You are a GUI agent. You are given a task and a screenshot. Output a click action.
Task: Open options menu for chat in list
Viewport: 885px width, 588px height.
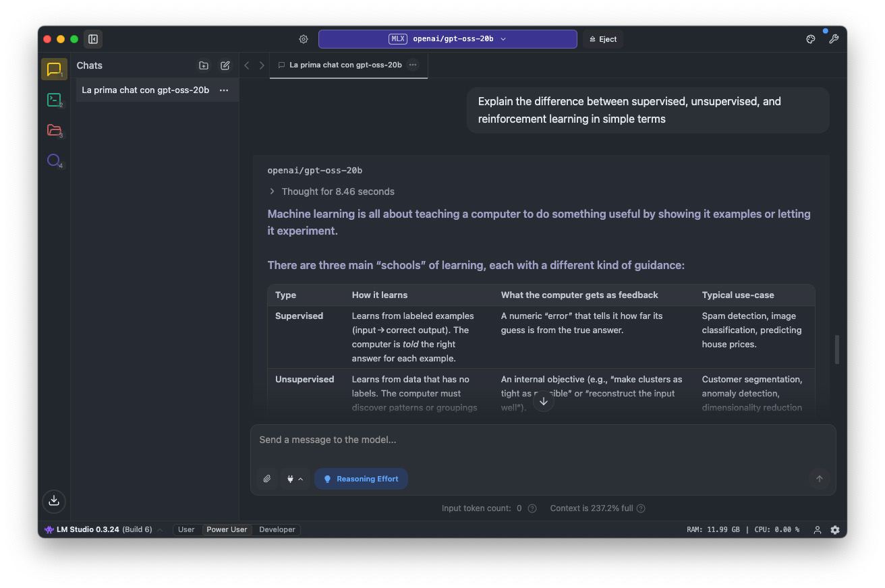224,90
